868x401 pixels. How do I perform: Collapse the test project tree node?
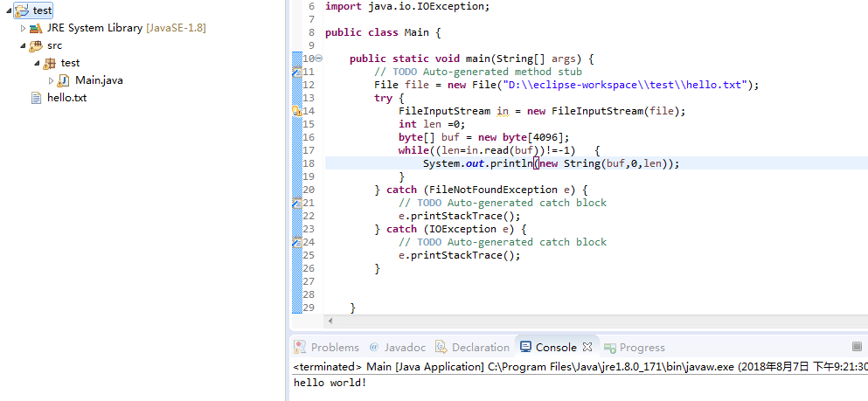point(8,10)
